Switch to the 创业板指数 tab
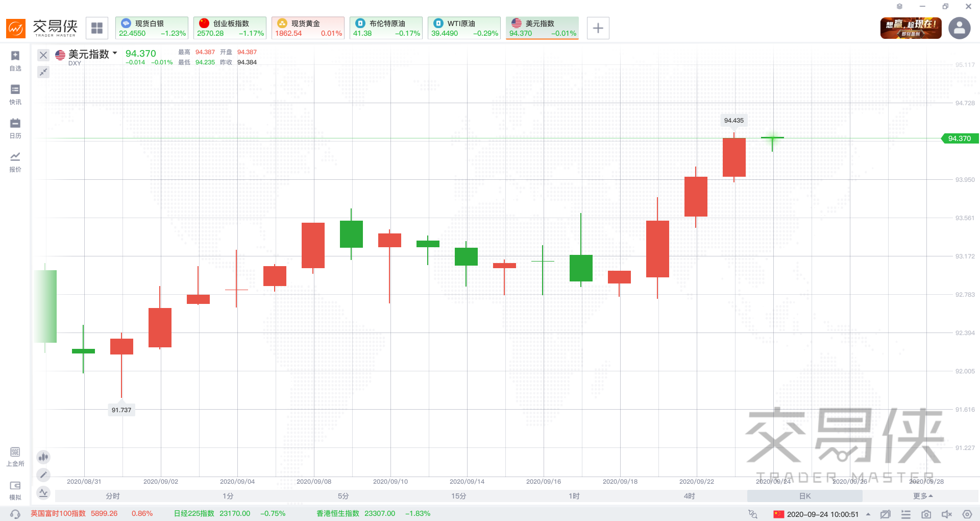980x521 pixels. coord(230,28)
